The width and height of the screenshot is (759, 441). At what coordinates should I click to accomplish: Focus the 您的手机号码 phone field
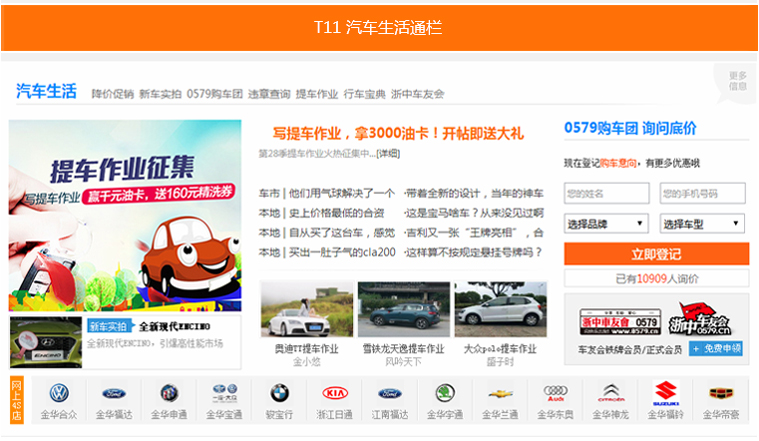click(703, 193)
